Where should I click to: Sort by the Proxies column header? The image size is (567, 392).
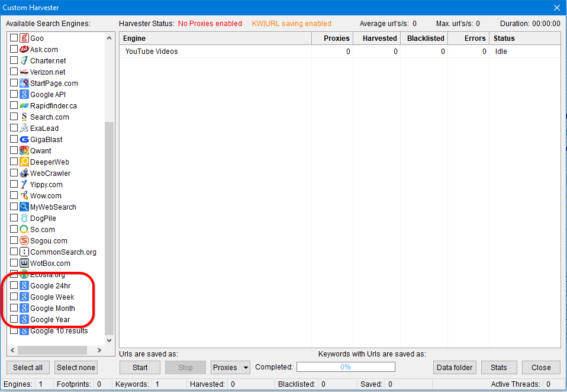[332, 38]
